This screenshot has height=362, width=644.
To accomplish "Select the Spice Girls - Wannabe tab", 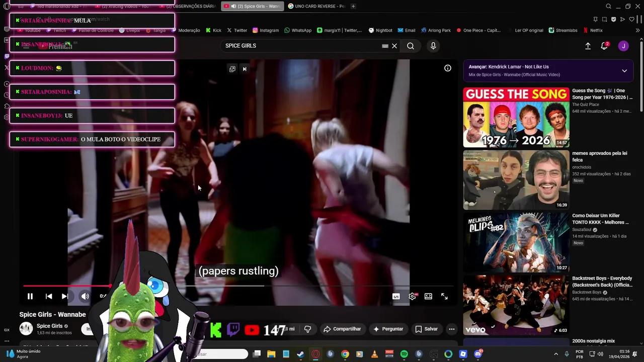I will [252, 6].
